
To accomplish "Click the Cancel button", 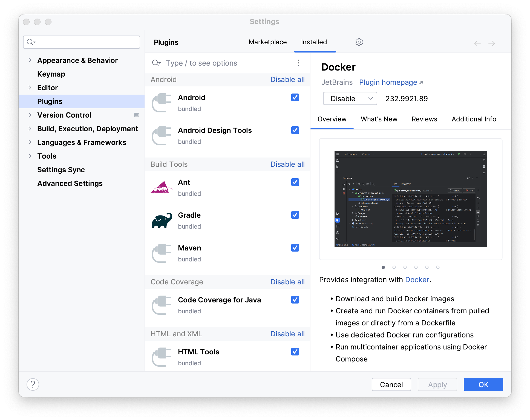I will point(391,384).
